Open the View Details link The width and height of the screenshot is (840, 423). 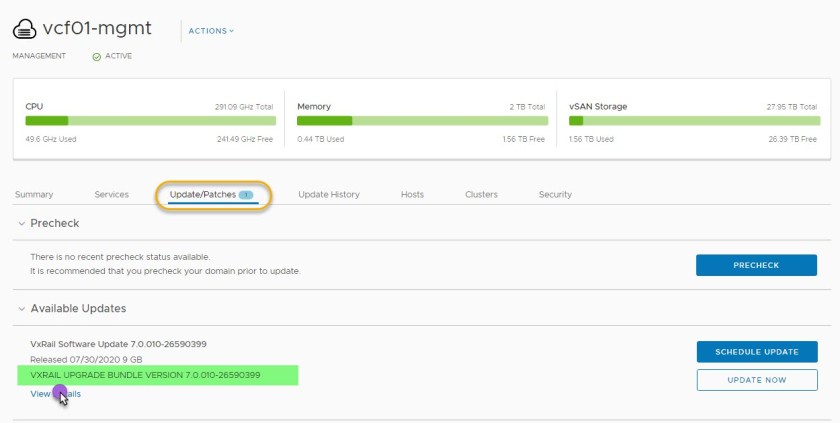[55, 394]
